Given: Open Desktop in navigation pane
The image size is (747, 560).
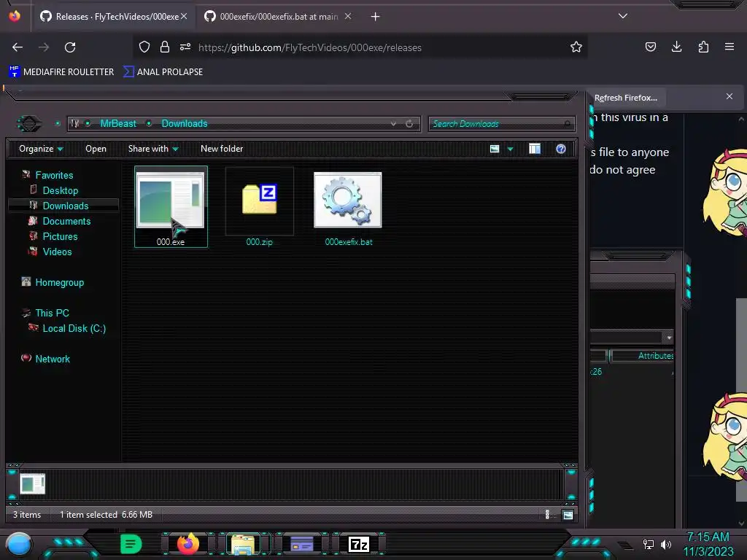Looking at the screenshot, I should coord(60,190).
